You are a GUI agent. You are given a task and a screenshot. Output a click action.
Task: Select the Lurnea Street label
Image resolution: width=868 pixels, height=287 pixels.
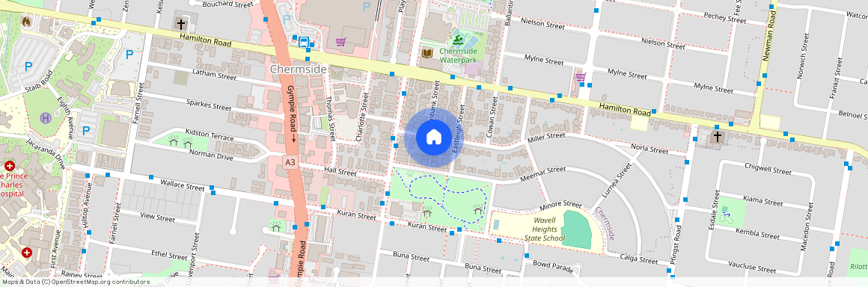(x=617, y=181)
